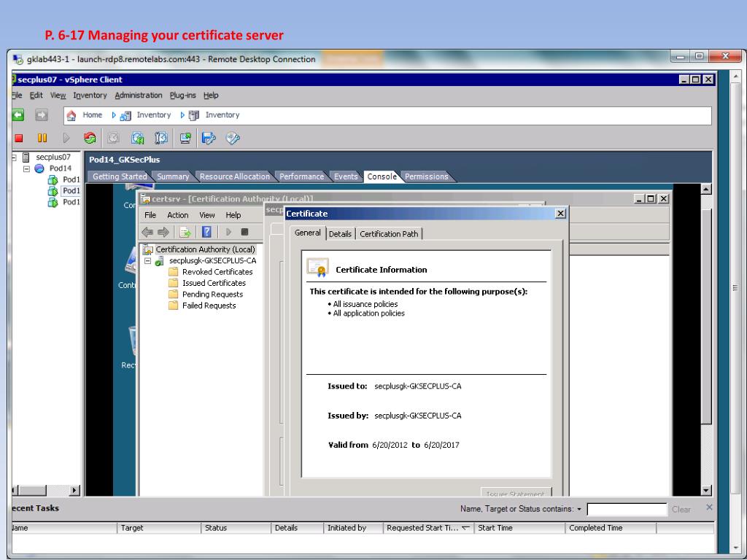The image size is (747, 560).
Task: Collapse the Pod14 tree node
Action: tap(27, 168)
